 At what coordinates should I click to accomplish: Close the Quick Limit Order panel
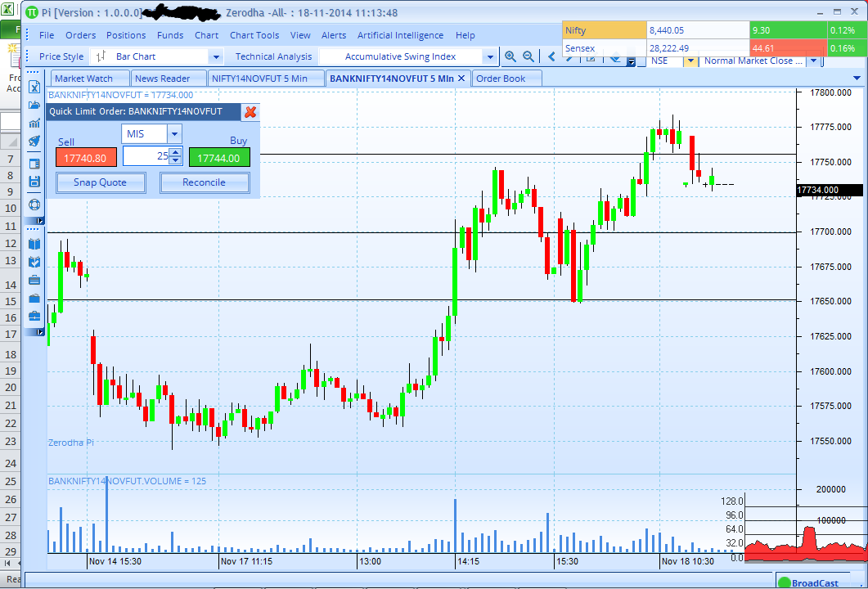[x=250, y=112]
